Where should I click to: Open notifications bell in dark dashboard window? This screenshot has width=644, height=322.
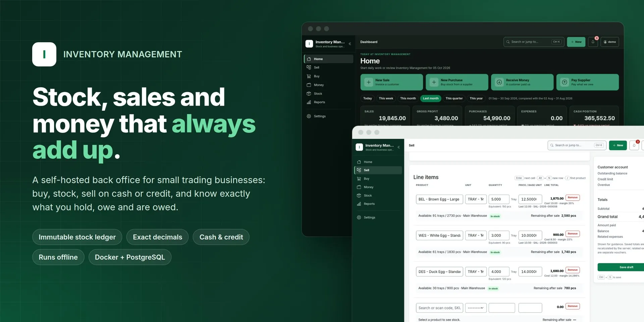(593, 42)
